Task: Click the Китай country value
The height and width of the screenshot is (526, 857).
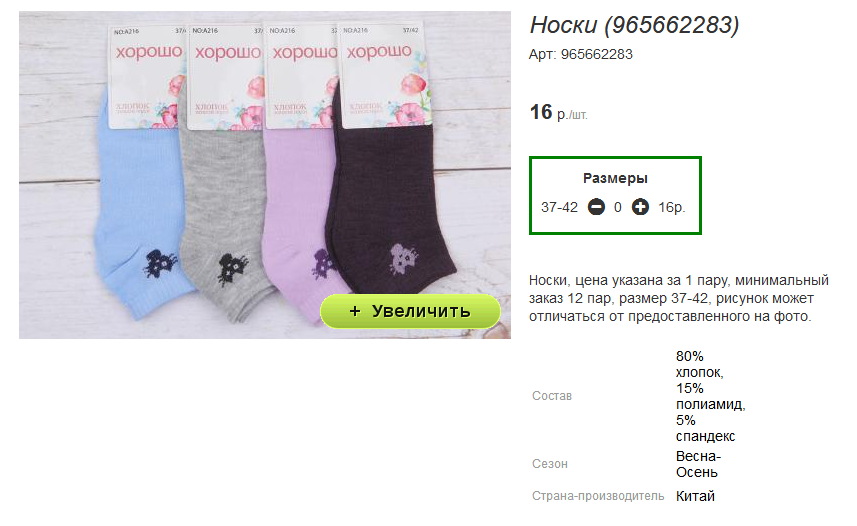Action: [695, 496]
